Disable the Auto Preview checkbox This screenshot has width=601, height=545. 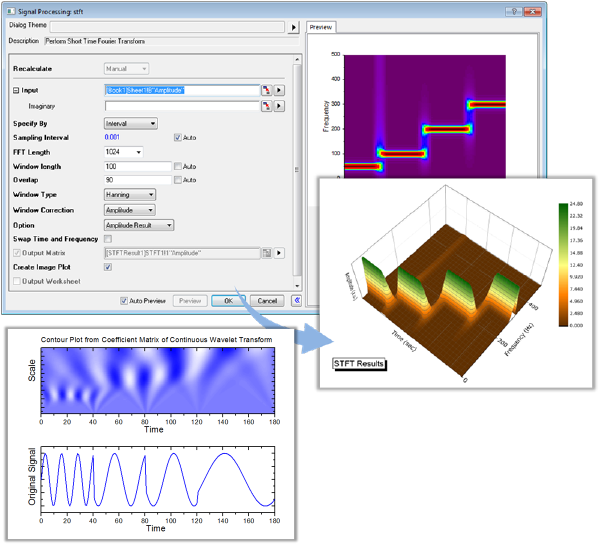pos(124,300)
